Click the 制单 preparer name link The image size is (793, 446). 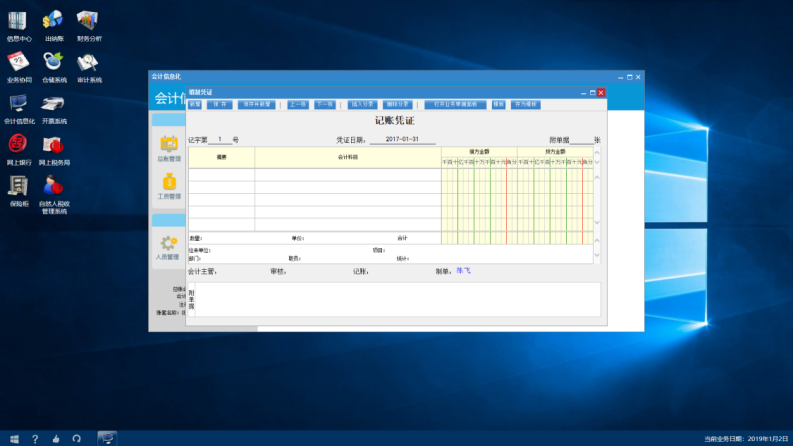[x=463, y=271]
